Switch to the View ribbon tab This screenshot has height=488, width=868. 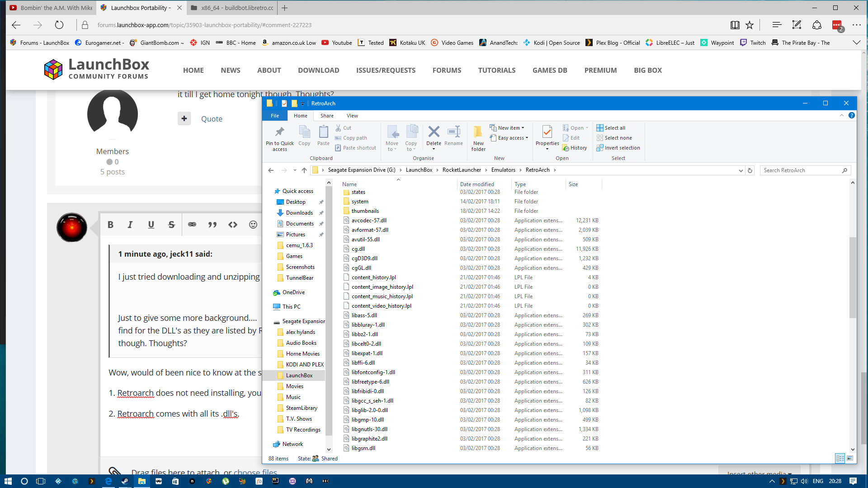352,116
